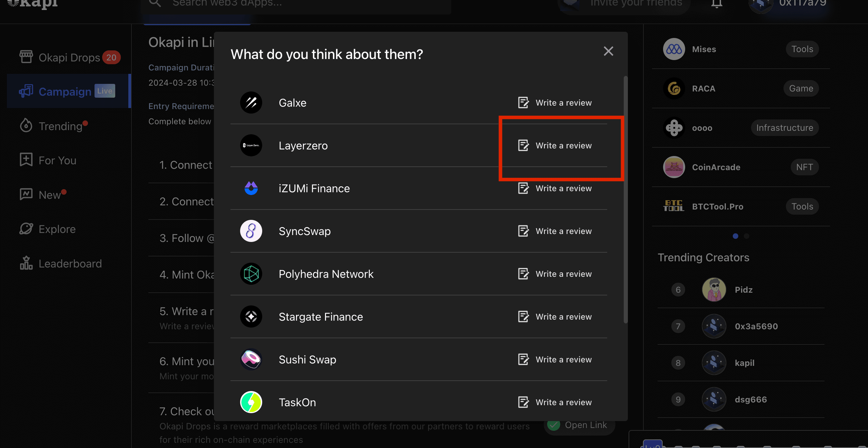Click the Tools tag next to Mises
Screen dimensions: 868x448
(802, 49)
